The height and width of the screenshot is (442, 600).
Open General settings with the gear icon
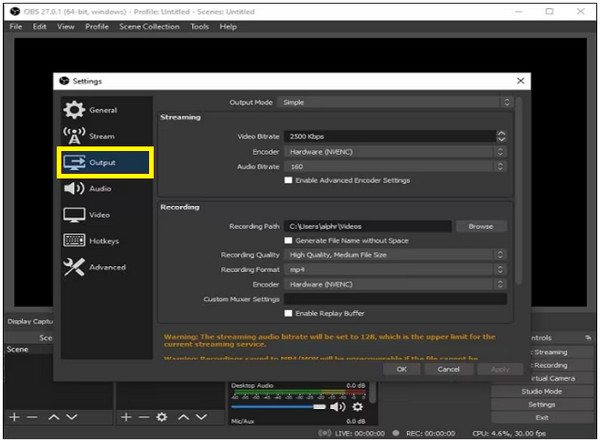pos(74,110)
